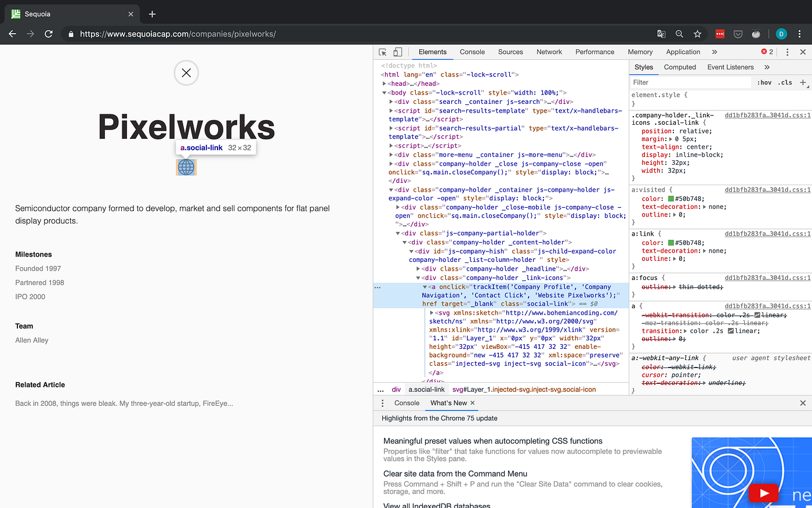The image size is (812, 508).
Task: Strike out the color property under a:visited
Action: point(653,198)
